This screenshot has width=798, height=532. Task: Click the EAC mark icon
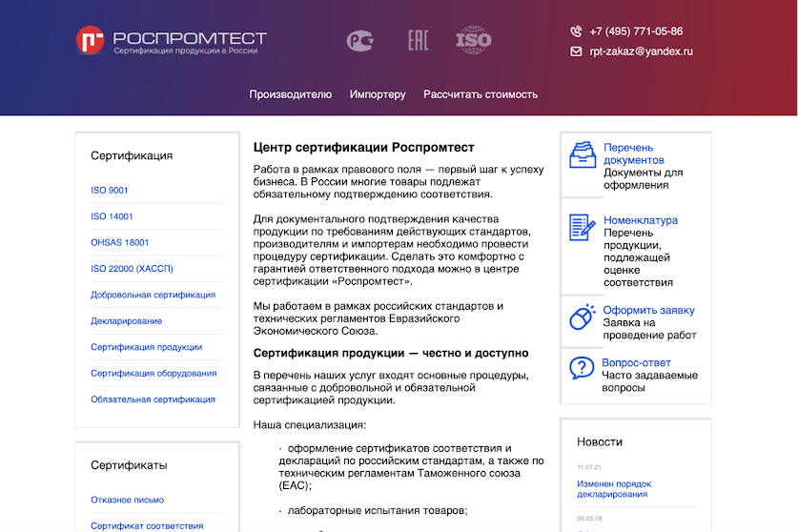[x=418, y=40]
